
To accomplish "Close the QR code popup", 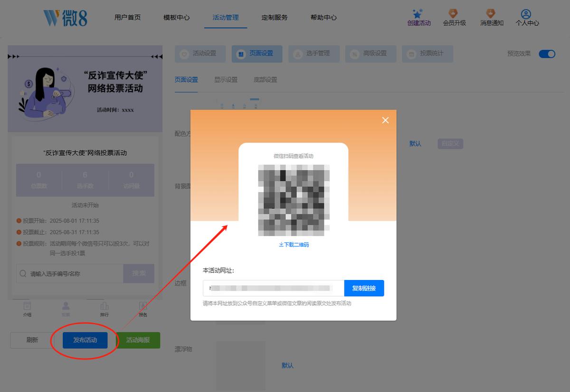I will pos(385,120).
